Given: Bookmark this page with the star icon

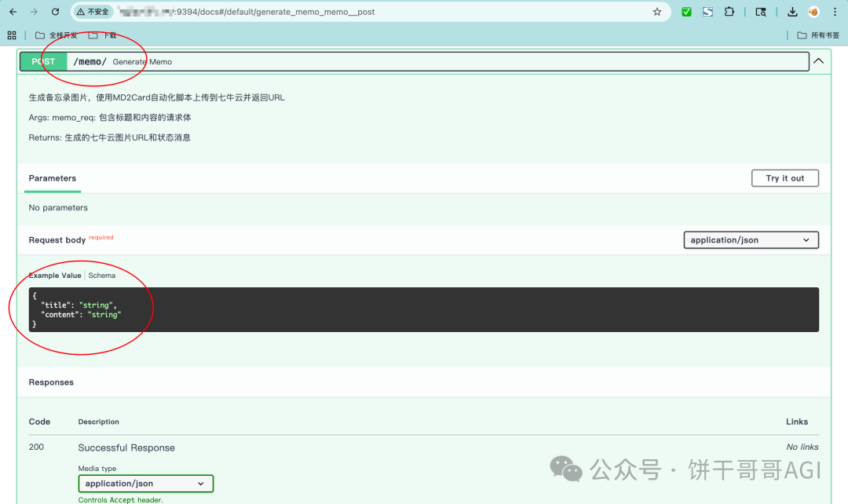Looking at the screenshot, I should click(657, 12).
